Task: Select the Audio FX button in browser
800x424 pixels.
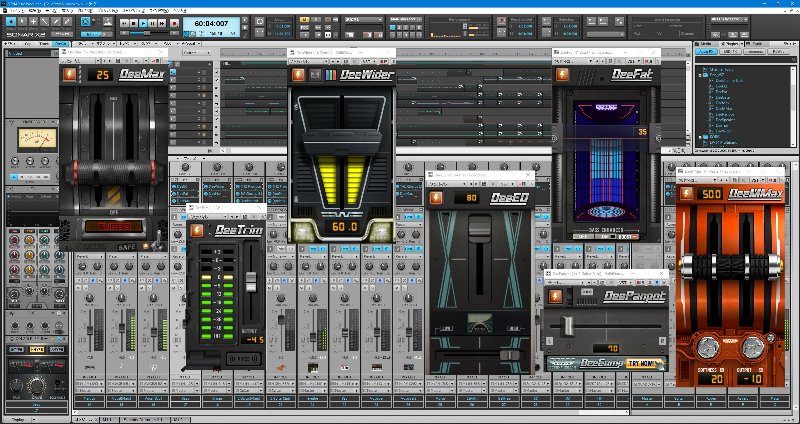Action: click(705, 52)
